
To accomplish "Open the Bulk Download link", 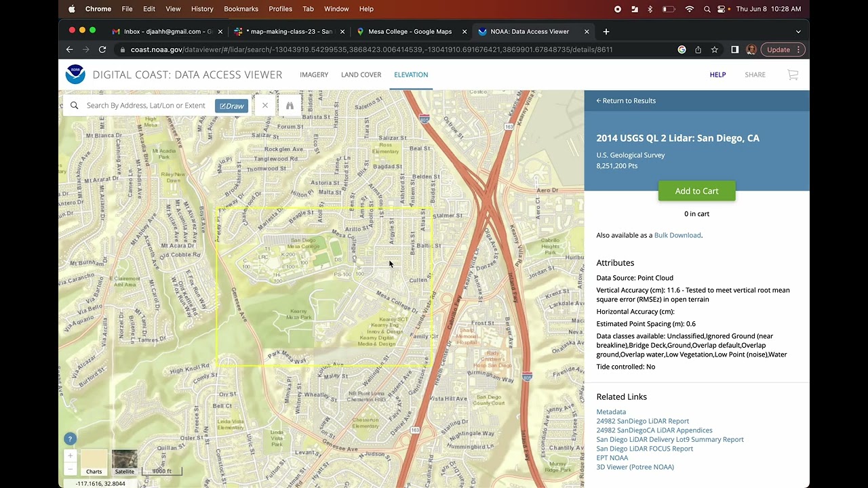I will coord(677,235).
